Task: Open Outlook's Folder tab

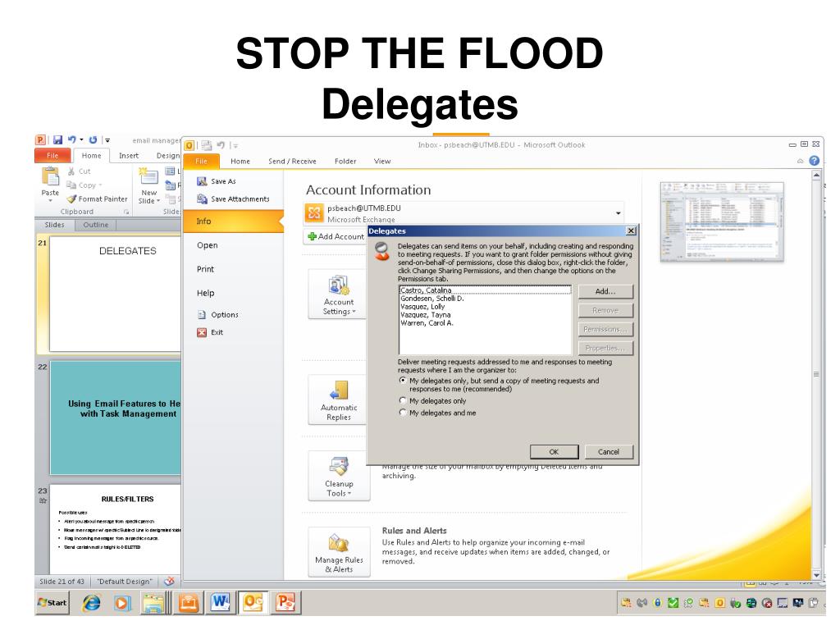Action: point(345,162)
